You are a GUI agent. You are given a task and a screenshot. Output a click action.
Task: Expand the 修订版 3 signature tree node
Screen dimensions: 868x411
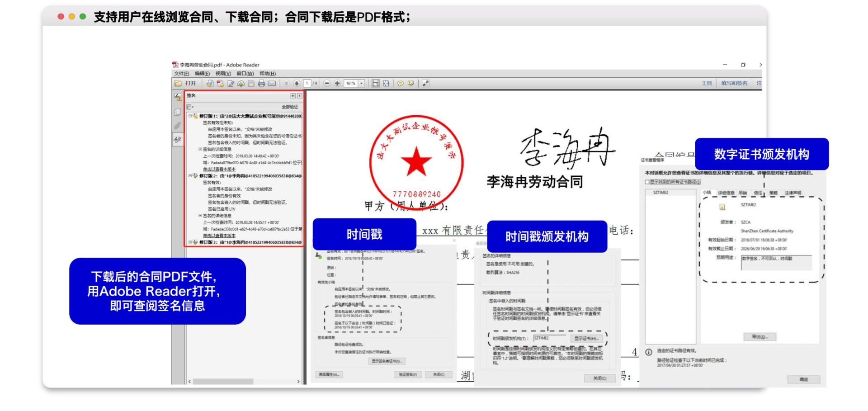pos(190,242)
